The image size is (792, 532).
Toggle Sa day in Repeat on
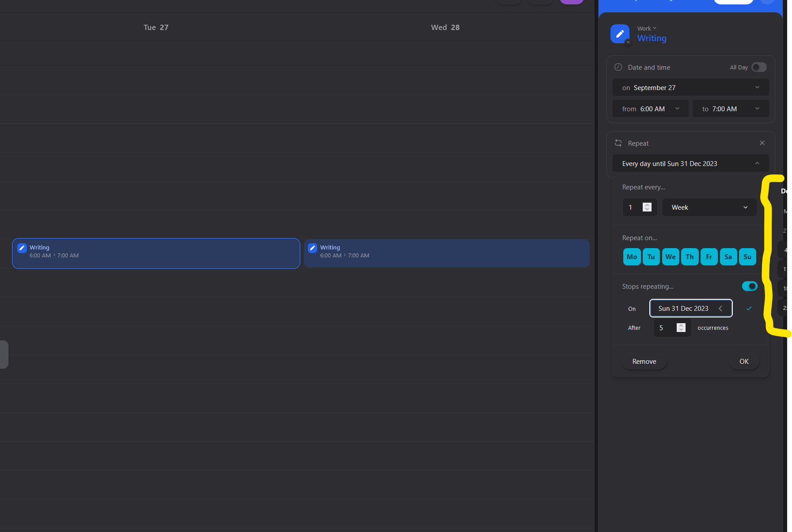tap(728, 257)
